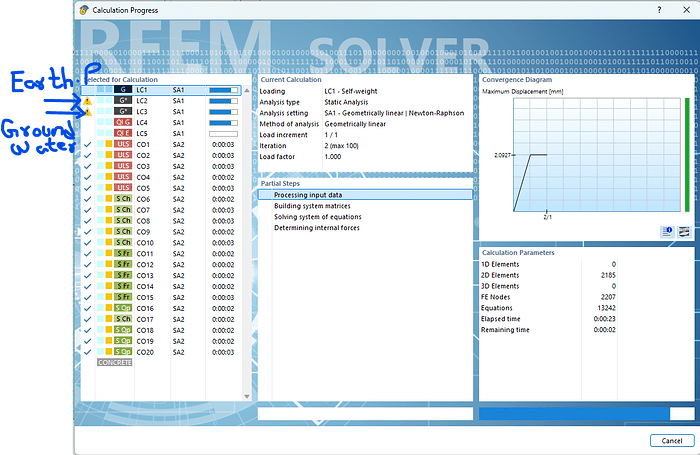Viewport: 700px width, 455px height.
Task: Click the LC2 row progress bar
Action: tap(223, 101)
